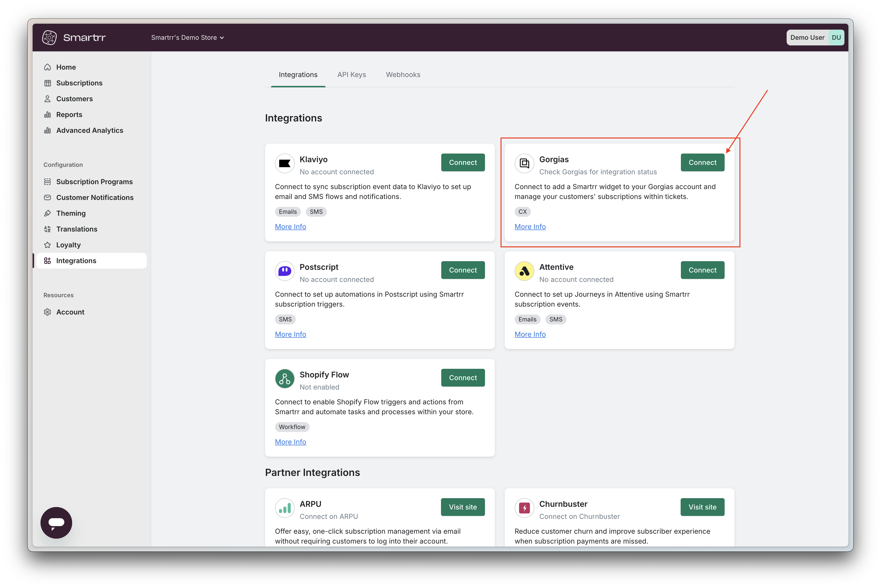Click the Klaviyo flag logo icon
Screen dimensions: 881x588
pyautogui.click(x=285, y=163)
